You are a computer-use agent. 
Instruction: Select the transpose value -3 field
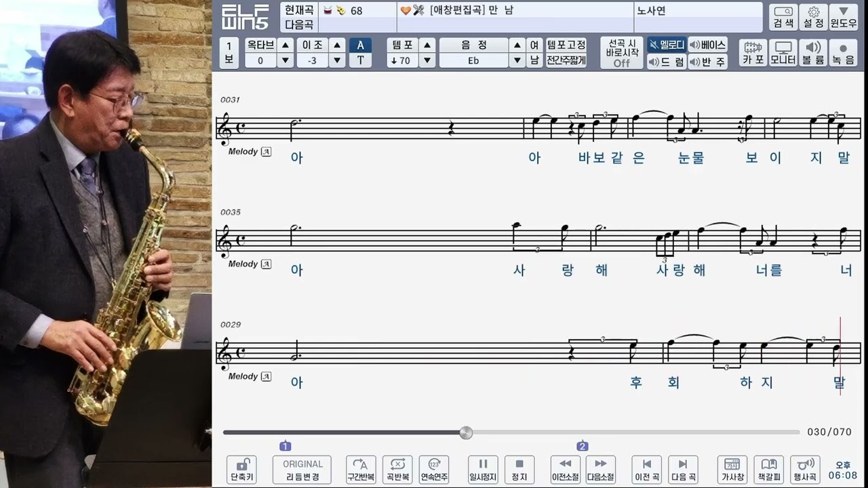click(x=312, y=60)
